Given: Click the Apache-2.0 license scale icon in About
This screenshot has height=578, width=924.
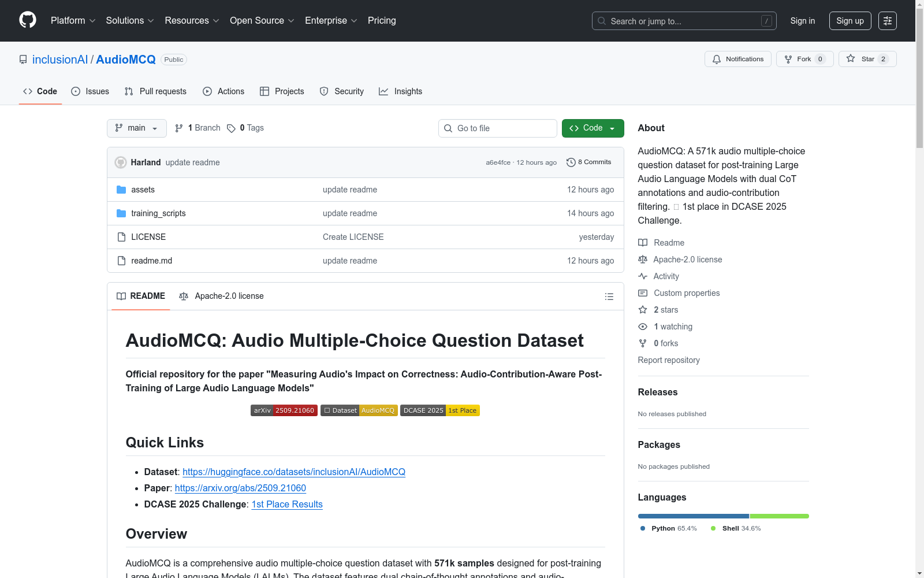Looking at the screenshot, I should coord(643,260).
